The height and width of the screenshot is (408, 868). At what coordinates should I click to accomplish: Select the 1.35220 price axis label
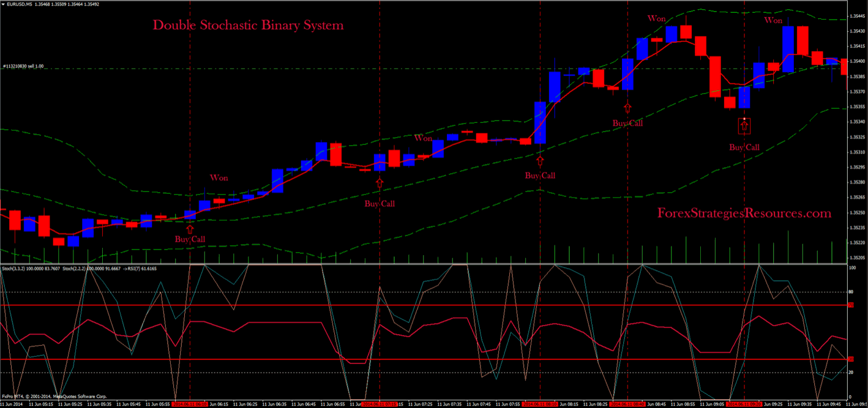tap(858, 242)
